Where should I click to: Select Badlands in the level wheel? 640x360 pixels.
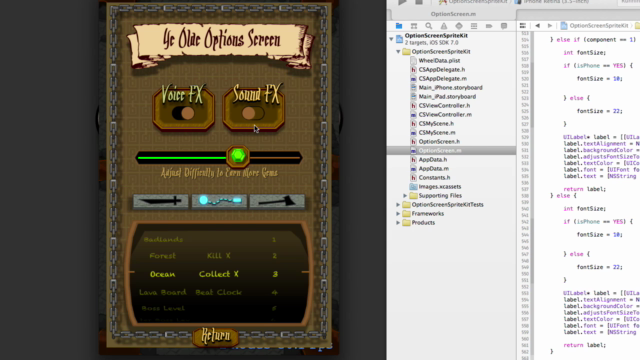coord(163,240)
